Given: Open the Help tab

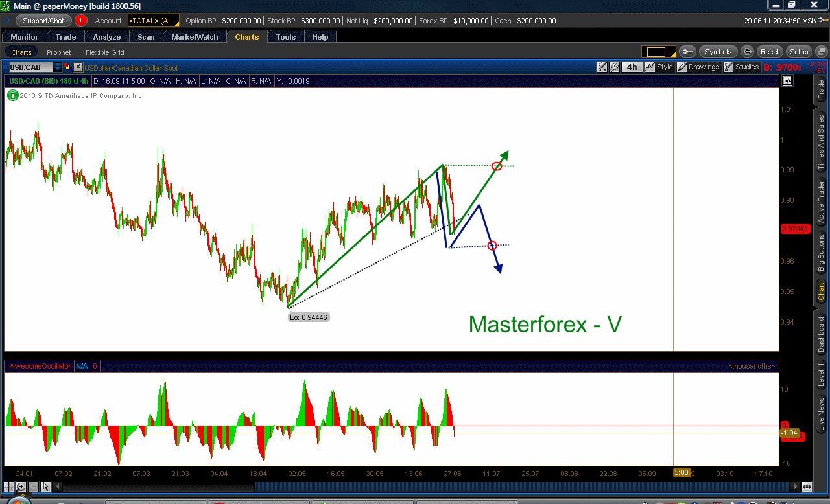Looking at the screenshot, I should [x=320, y=37].
